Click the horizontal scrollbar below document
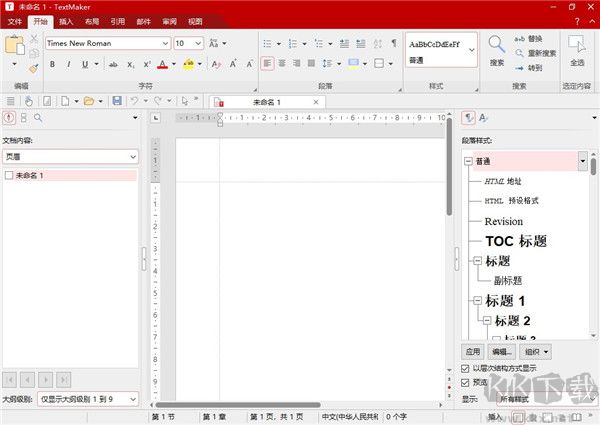The height and width of the screenshot is (425, 600). click(238, 405)
